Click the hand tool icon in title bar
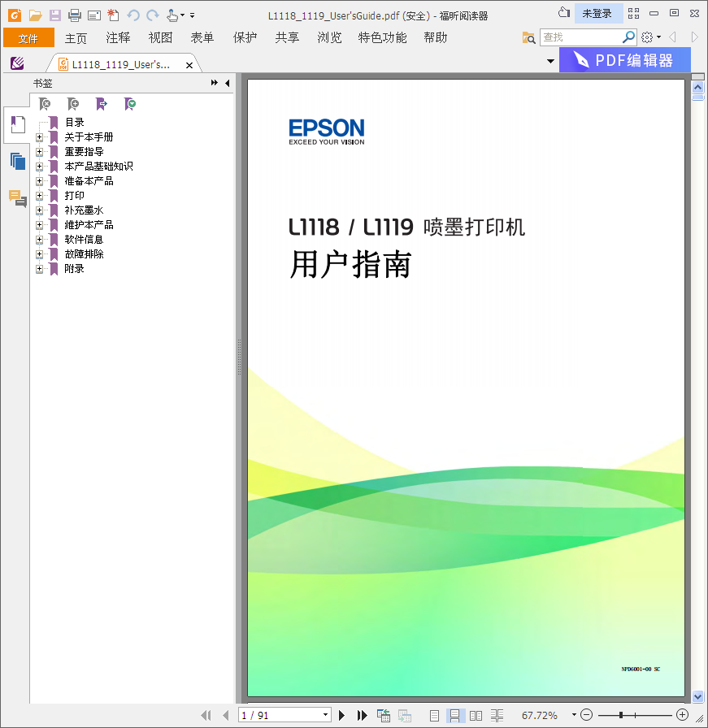 tap(172, 15)
